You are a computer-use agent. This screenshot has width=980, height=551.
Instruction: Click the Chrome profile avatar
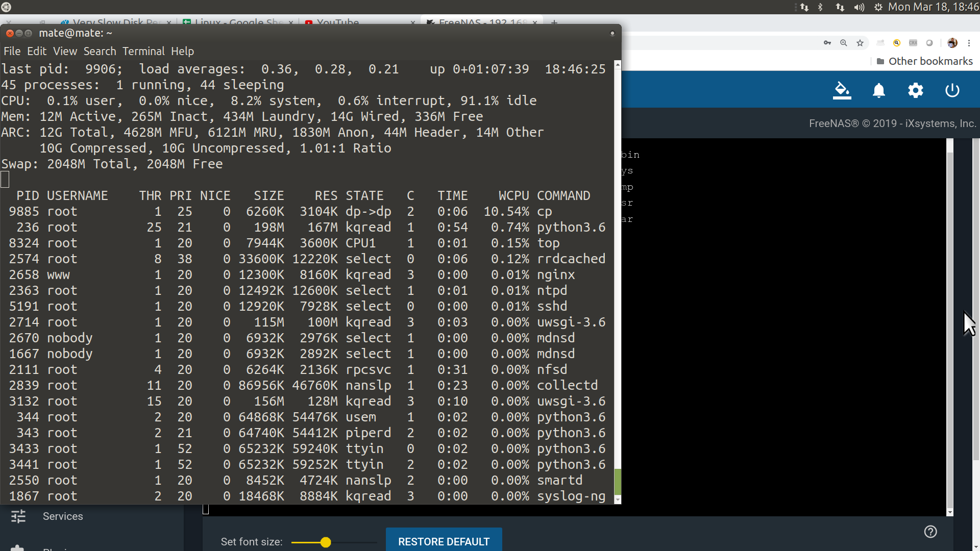pos(952,43)
